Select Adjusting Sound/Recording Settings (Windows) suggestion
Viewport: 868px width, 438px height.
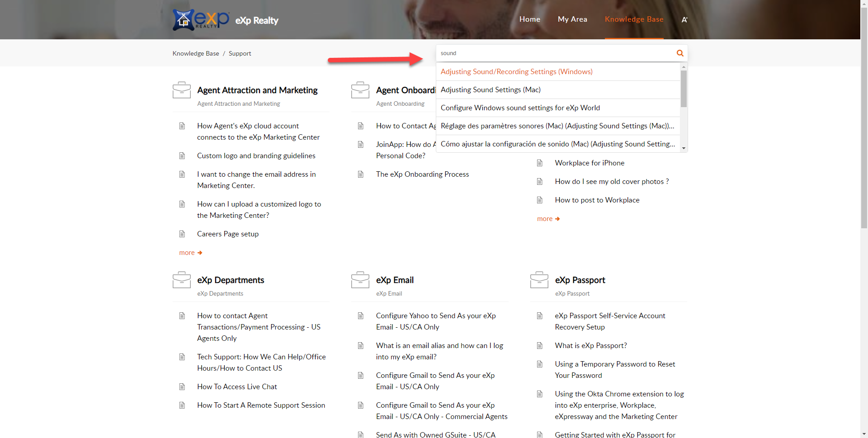tap(558, 71)
